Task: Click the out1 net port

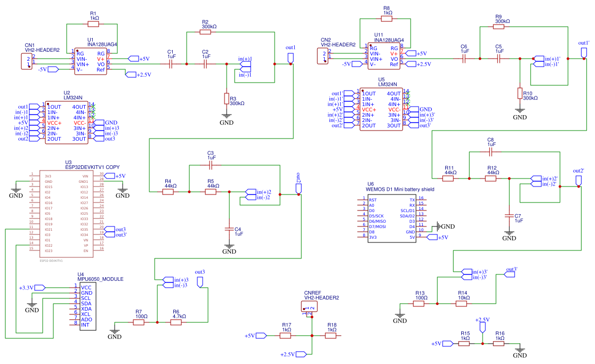Action: 291,58
